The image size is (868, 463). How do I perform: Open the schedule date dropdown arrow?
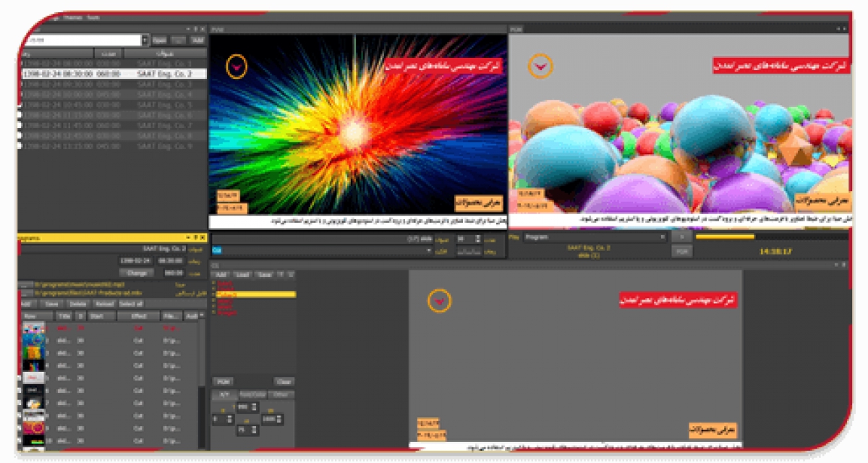click(x=145, y=41)
